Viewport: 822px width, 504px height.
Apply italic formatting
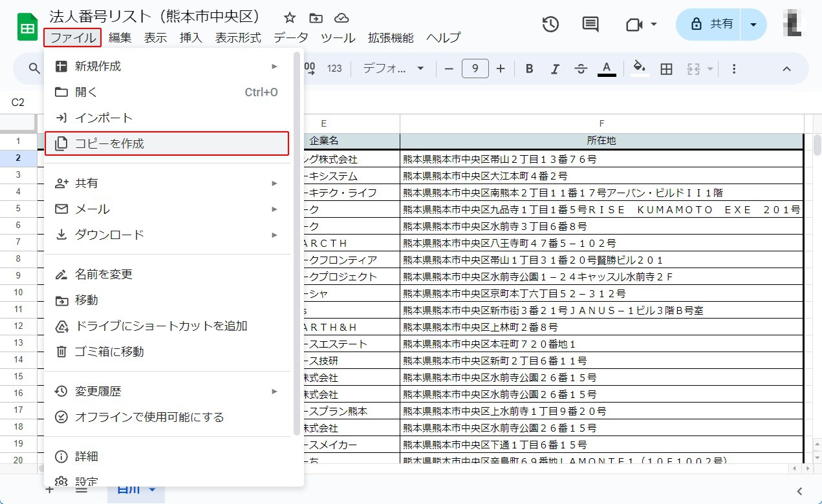[554, 69]
